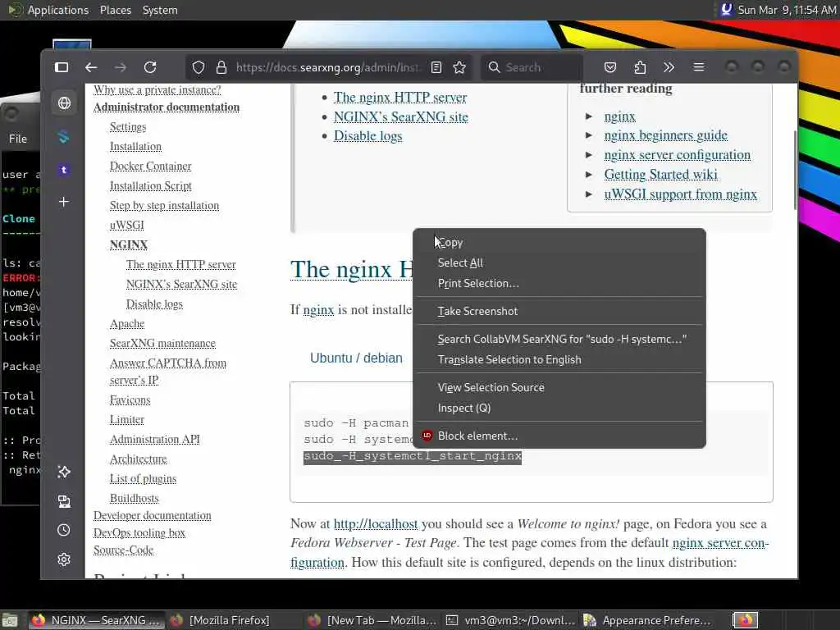Open NGINX's SearXNG site contents link

[400, 116]
